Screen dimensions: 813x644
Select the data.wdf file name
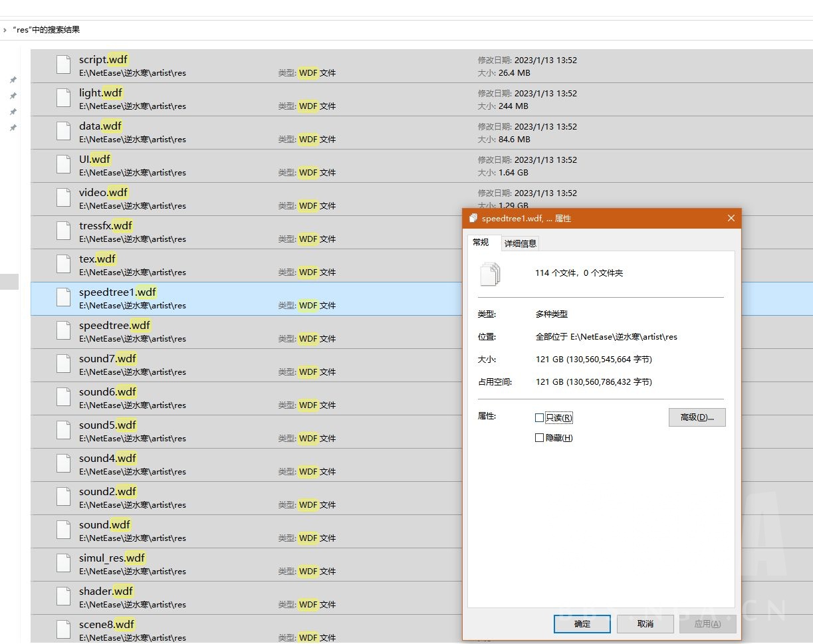[100, 126]
